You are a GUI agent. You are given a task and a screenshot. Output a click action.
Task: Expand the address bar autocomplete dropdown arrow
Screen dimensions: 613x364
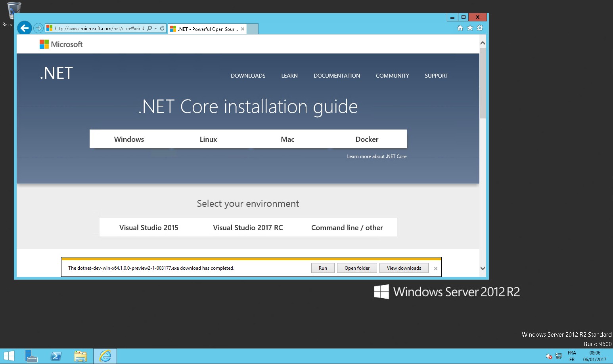[x=155, y=29]
